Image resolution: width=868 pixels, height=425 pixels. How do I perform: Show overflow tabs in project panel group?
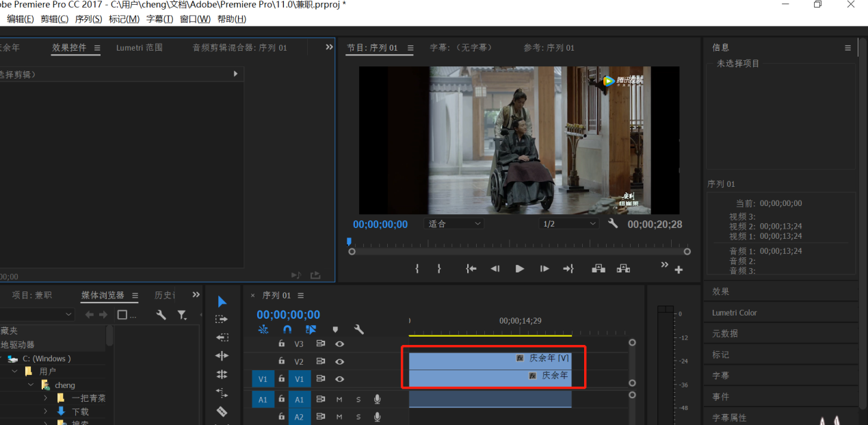(x=196, y=295)
